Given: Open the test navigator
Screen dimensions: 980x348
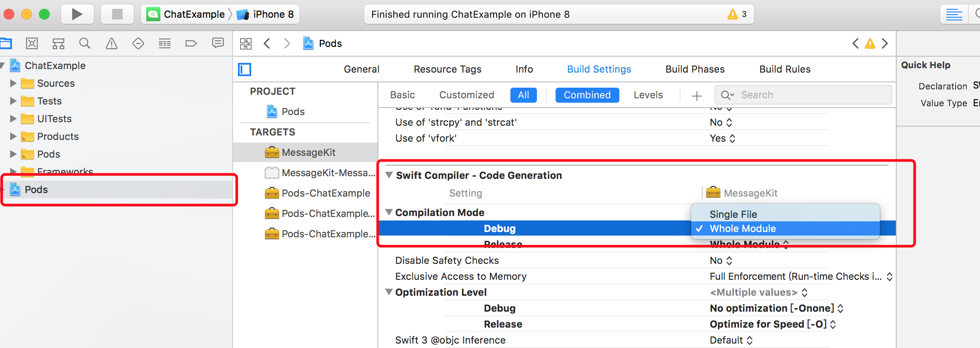Looking at the screenshot, I should pyautogui.click(x=138, y=43).
